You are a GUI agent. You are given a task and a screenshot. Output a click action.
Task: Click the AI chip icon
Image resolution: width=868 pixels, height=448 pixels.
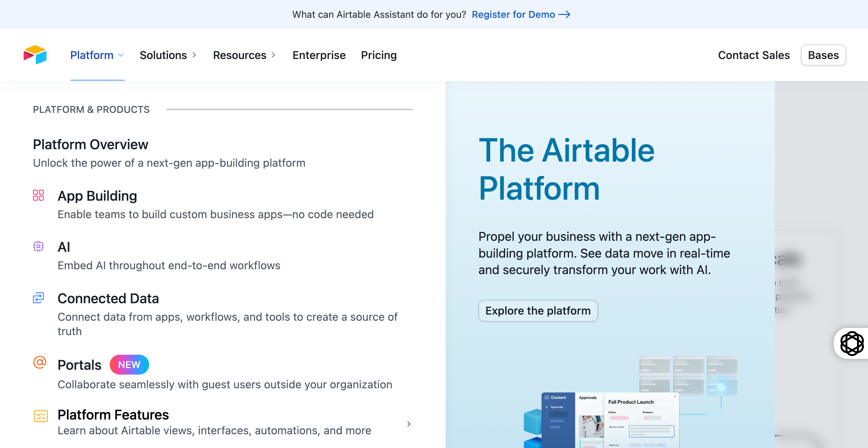[38, 246]
